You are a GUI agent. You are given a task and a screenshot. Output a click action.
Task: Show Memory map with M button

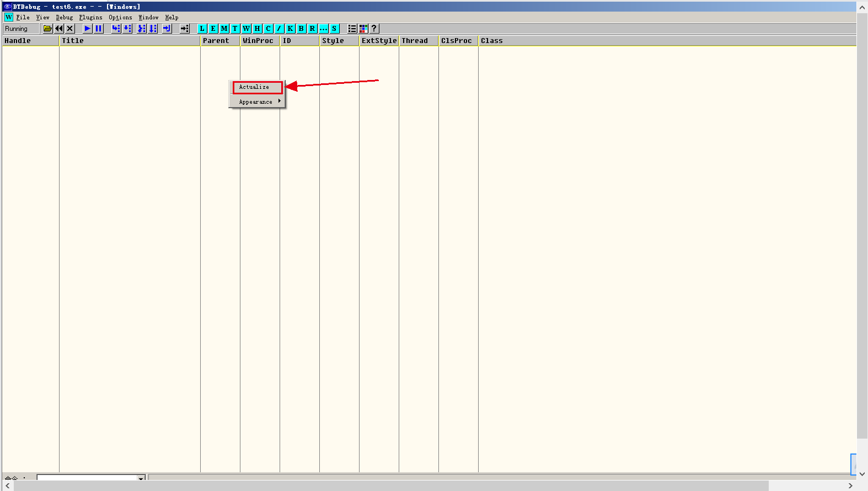pos(224,29)
